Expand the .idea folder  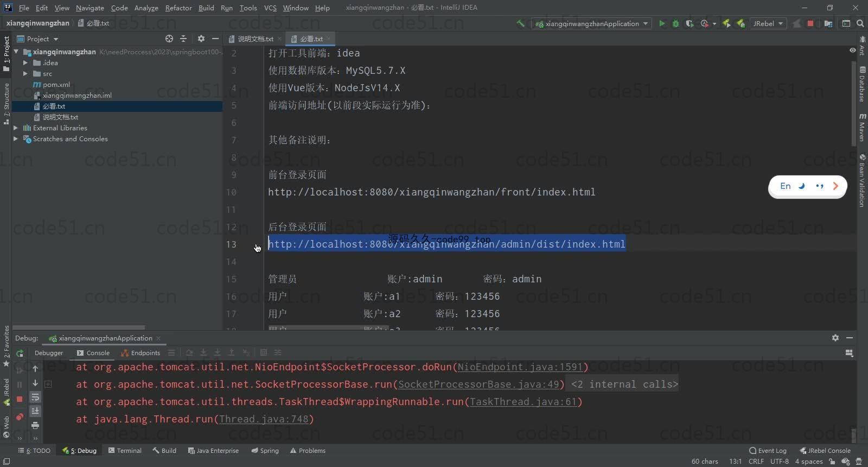(x=25, y=63)
